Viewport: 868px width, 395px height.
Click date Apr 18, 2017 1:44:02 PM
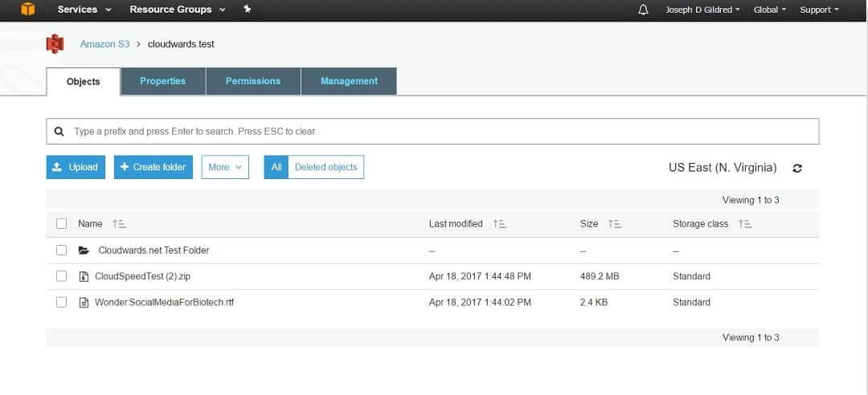pos(480,302)
